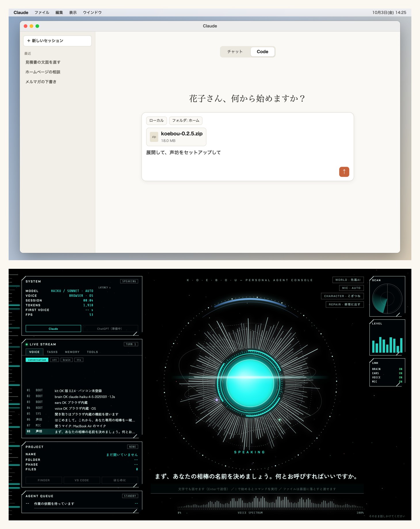Open the ローカル environment selector

[x=156, y=120]
